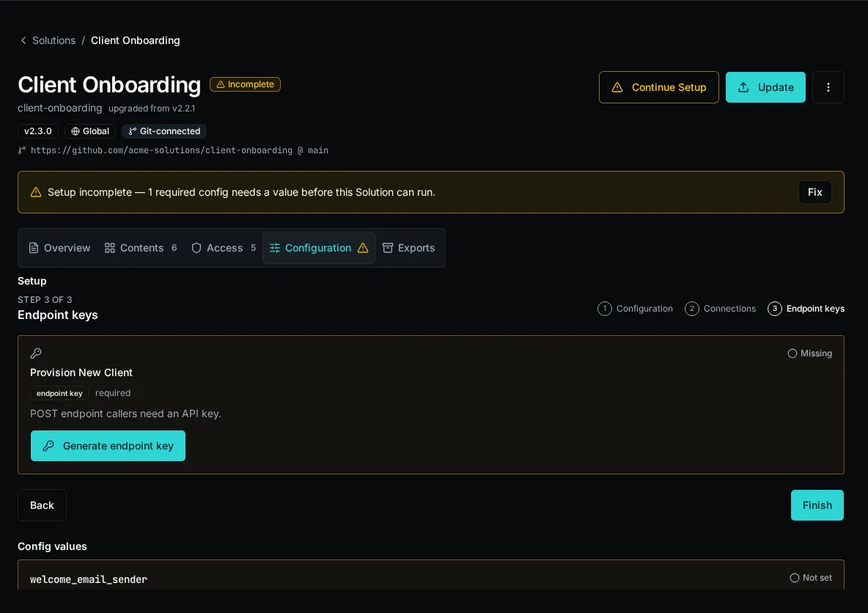
Task: Click the Update button
Action: point(765,87)
